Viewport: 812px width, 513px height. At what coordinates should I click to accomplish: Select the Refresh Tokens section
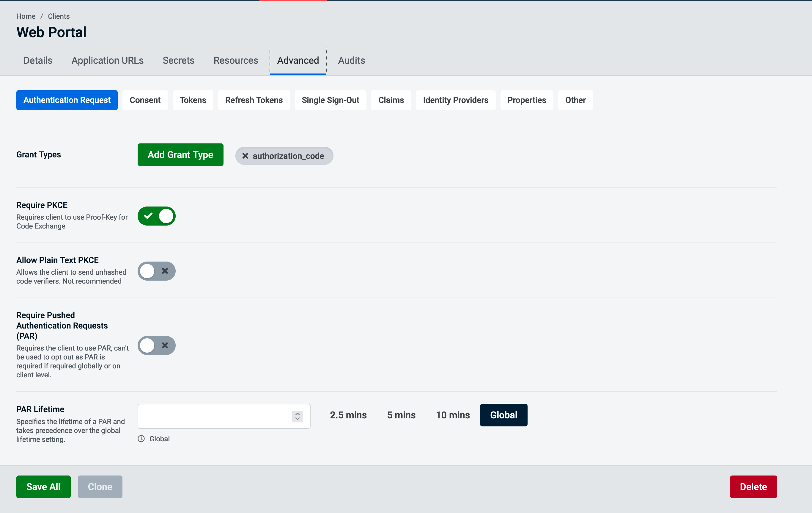(x=254, y=100)
